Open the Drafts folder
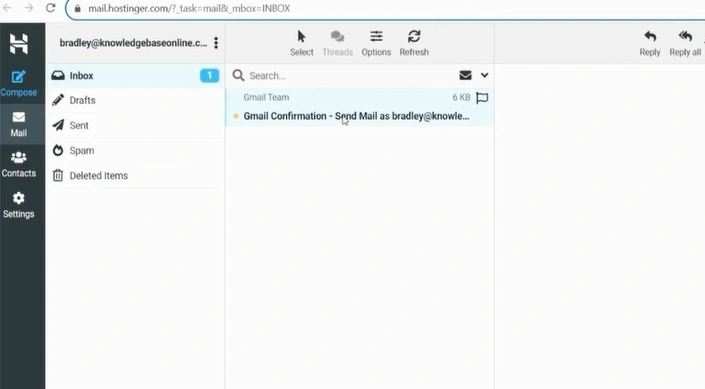705x389 pixels. [x=135, y=100]
